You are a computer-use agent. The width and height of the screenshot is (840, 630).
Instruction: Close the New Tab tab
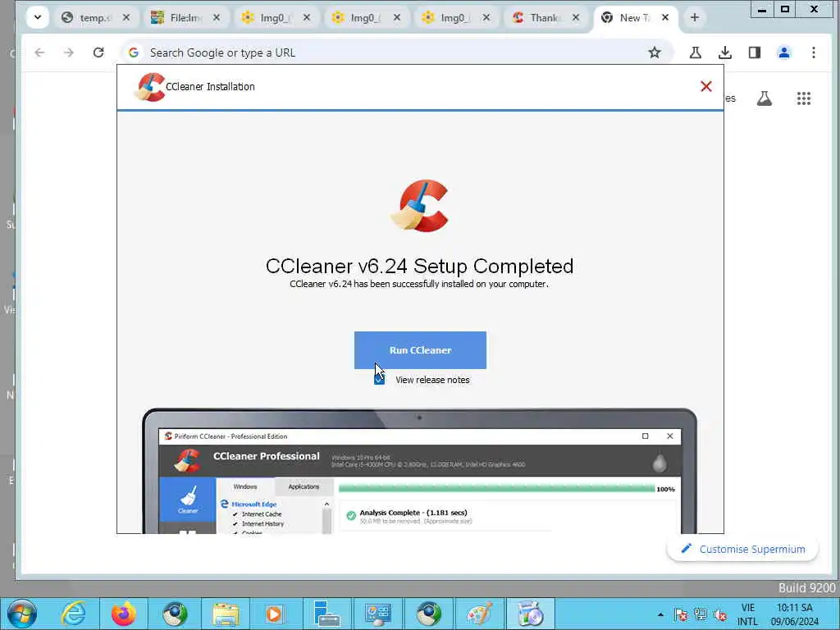(664, 18)
